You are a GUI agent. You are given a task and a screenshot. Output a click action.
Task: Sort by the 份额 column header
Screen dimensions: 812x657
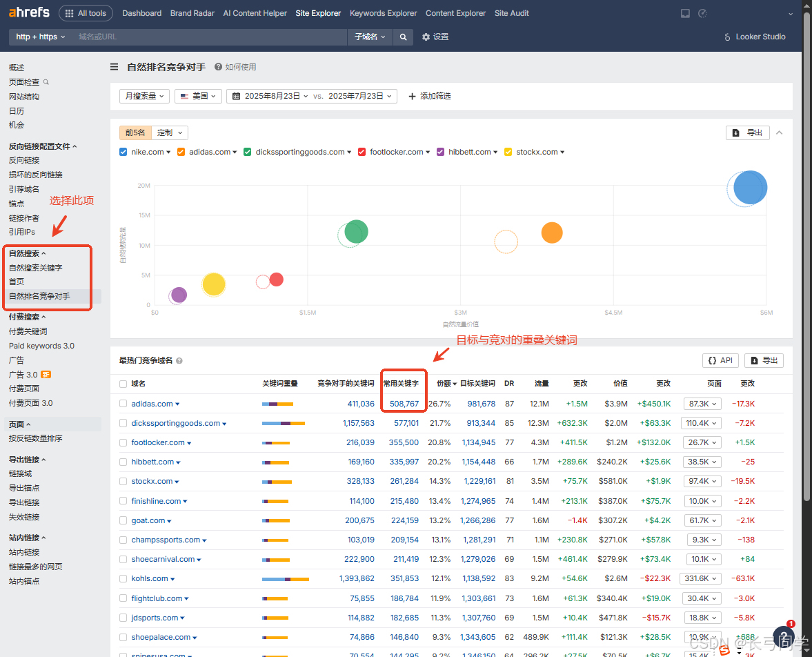click(x=446, y=384)
